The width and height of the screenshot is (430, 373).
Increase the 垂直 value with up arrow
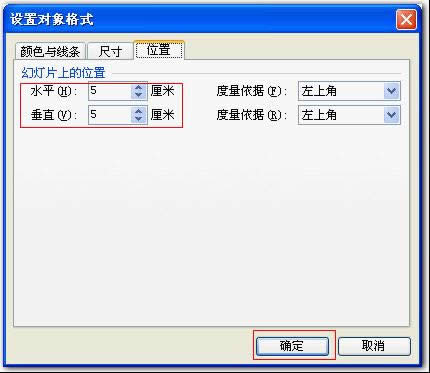pyautogui.click(x=139, y=111)
